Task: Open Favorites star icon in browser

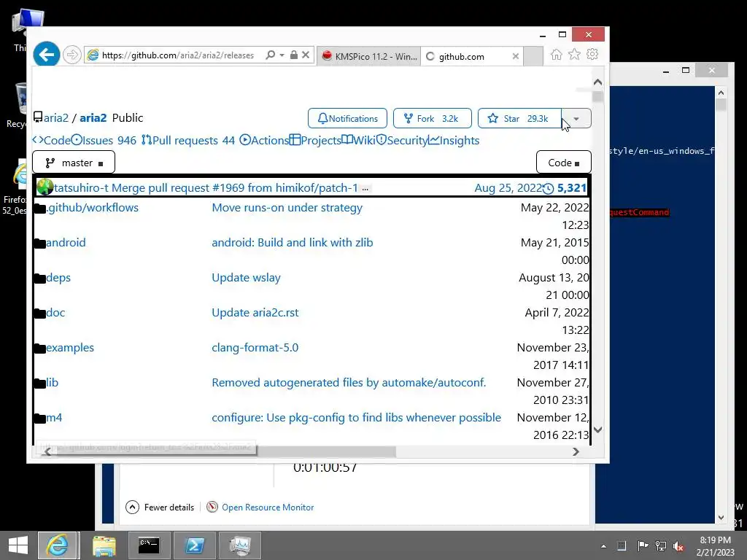Action: pos(575,55)
